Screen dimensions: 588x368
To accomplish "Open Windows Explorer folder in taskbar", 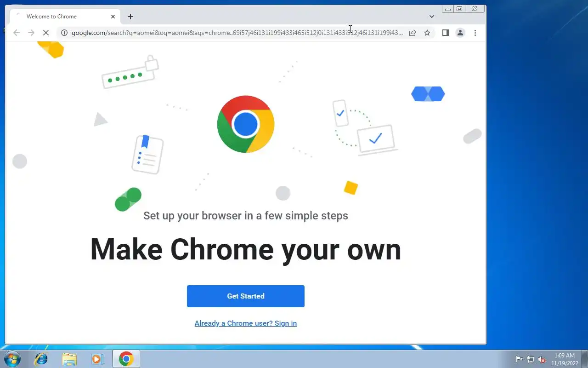I will [69, 359].
